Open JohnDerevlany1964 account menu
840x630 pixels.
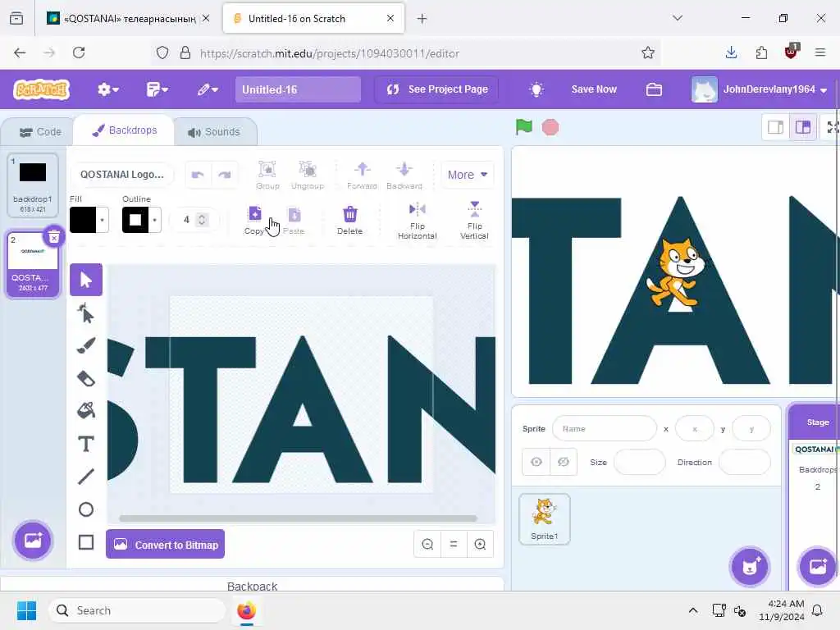point(759,89)
